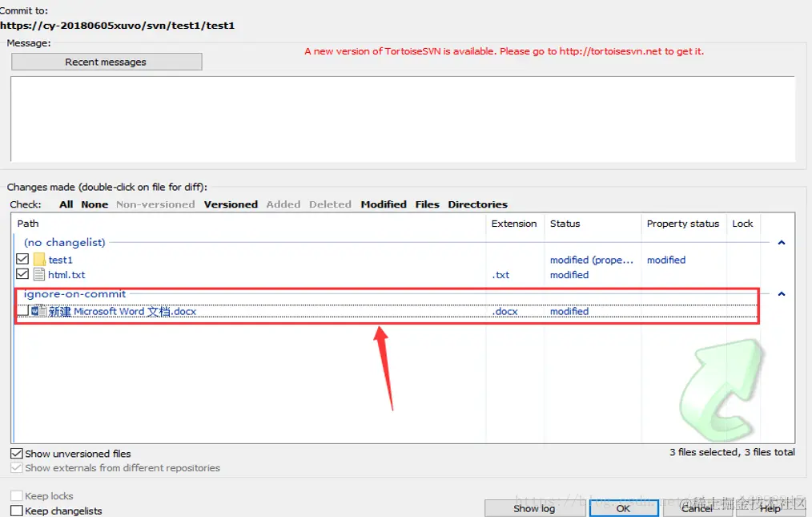Click the Word document icon of the docx file
812x517 pixels.
pos(39,311)
